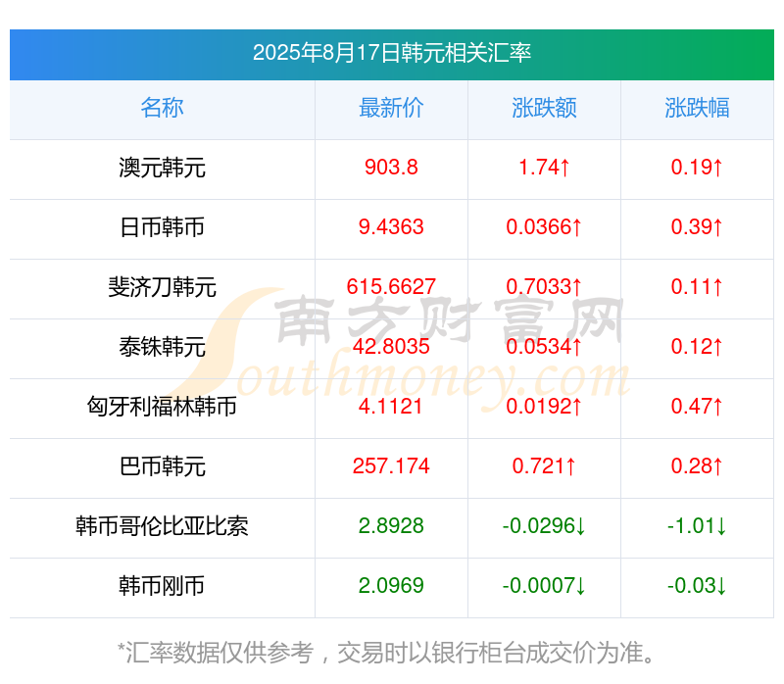Click the price 615.6627

click(391, 287)
